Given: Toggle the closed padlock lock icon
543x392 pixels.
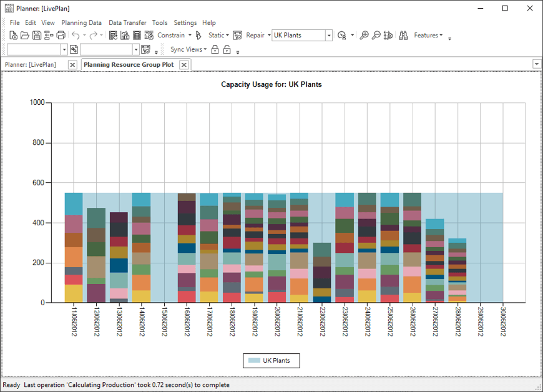Looking at the screenshot, I should tap(215, 49).
